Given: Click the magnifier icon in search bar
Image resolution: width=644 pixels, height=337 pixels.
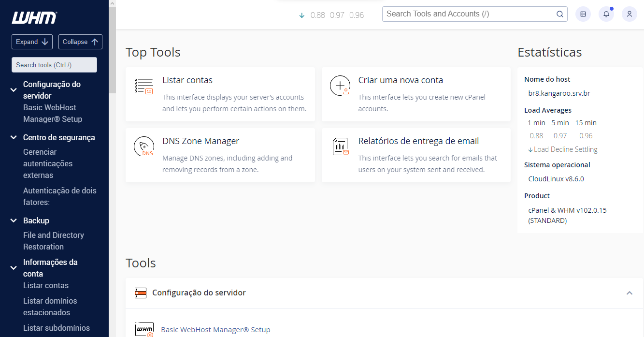Looking at the screenshot, I should click(x=560, y=14).
